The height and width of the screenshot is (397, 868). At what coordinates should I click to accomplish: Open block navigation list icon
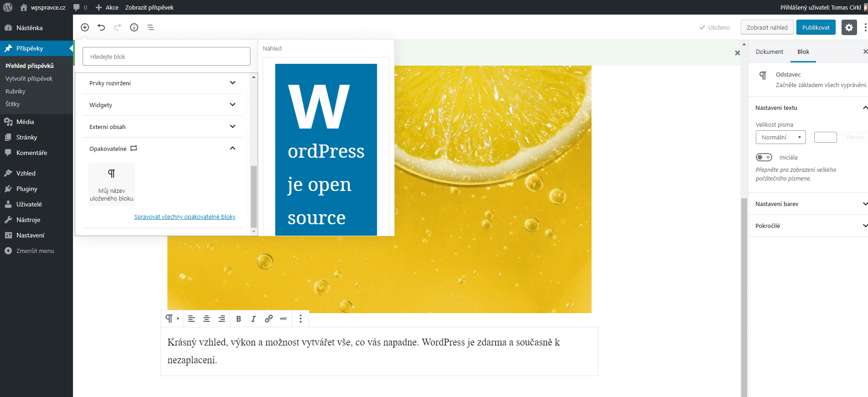151,27
